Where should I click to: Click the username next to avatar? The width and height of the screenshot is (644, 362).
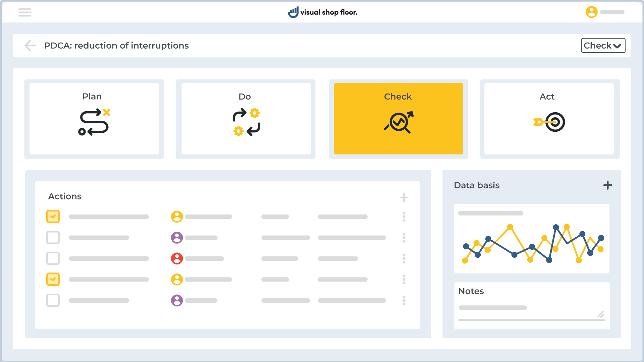[x=612, y=12]
